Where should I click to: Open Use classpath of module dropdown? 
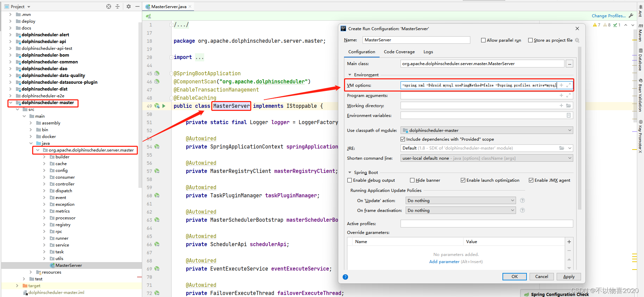point(487,130)
